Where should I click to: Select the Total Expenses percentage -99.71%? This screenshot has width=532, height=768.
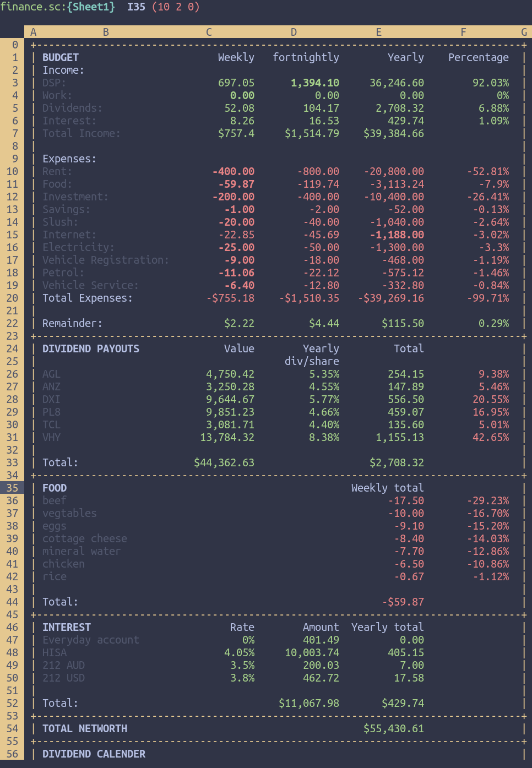pyautogui.click(x=488, y=298)
